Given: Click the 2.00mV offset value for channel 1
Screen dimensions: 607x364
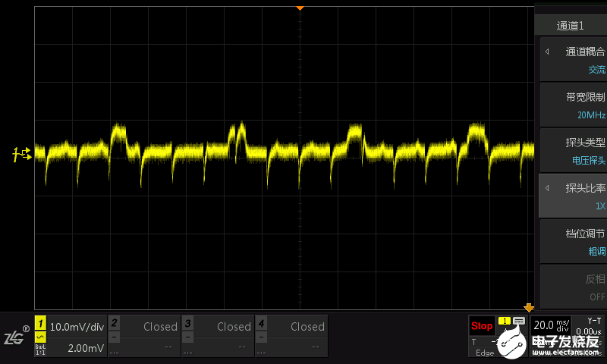Looking at the screenshot, I should (x=86, y=348).
